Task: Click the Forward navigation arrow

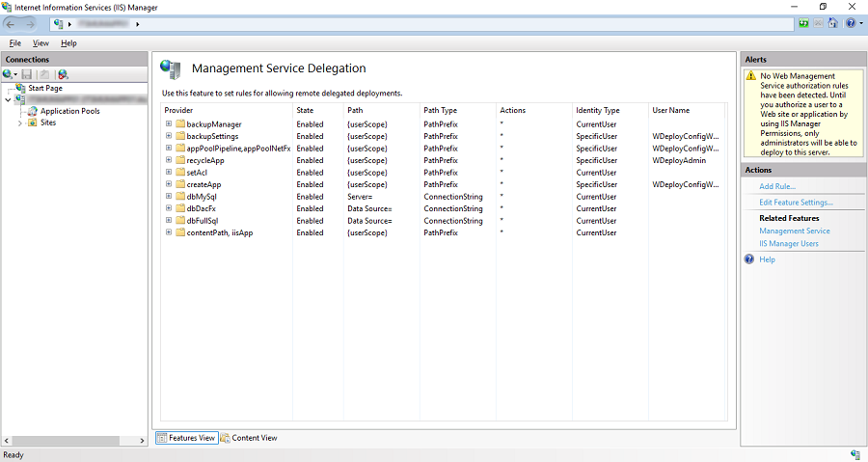Action: 30,24
